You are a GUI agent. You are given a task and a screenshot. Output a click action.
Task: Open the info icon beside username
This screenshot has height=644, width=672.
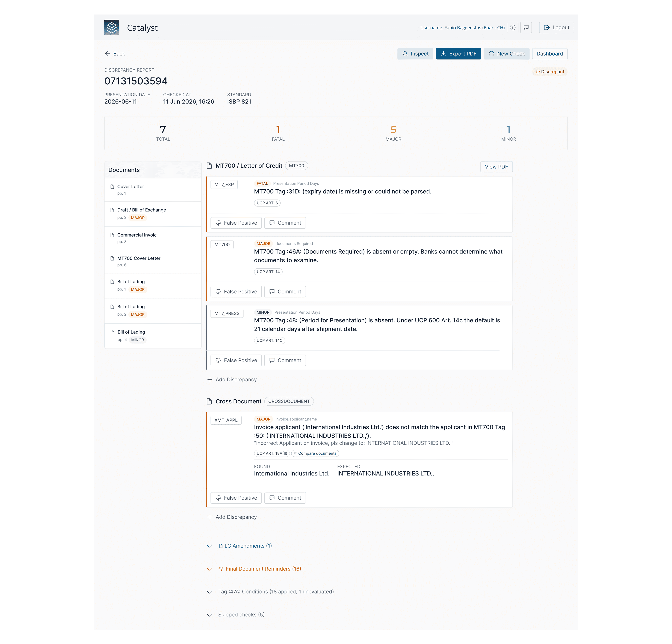pos(512,27)
